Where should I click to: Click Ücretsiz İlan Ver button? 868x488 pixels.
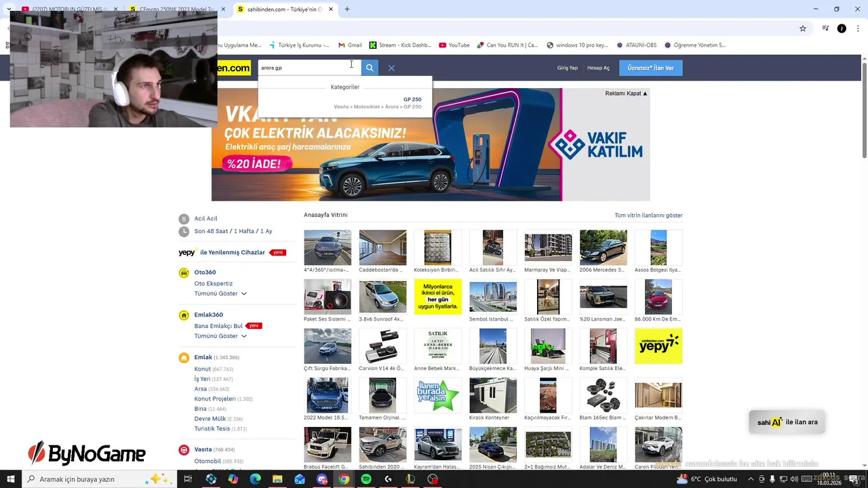tap(650, 68)
